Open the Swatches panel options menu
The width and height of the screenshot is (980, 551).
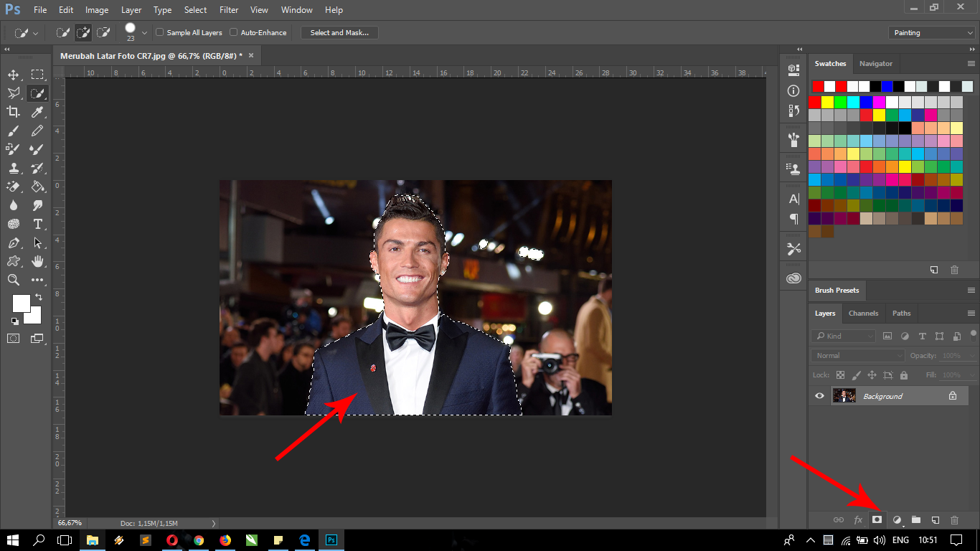click(971, 64)
